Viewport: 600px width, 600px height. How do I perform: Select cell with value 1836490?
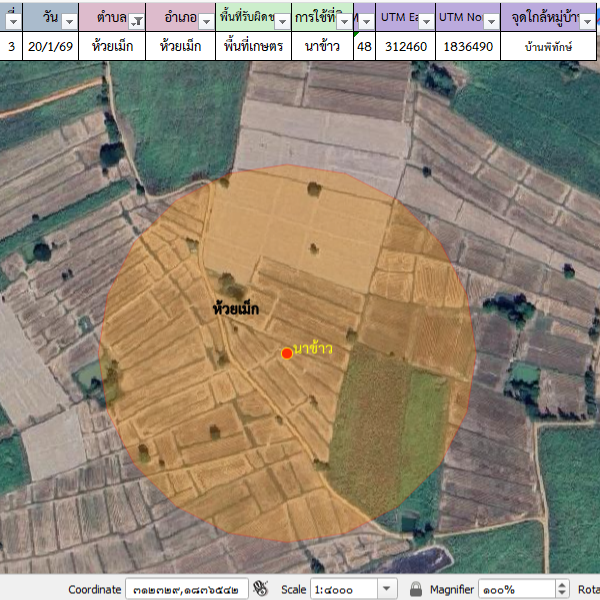(468, 46)
